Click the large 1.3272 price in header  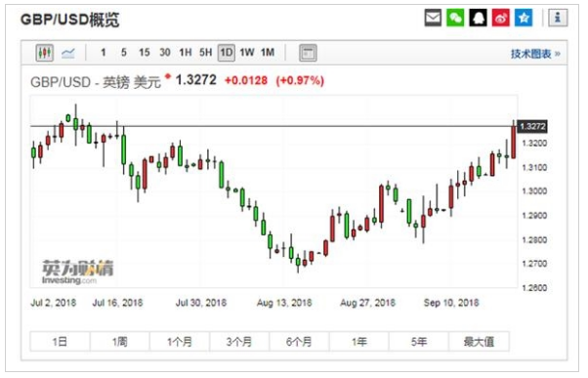[195, 80]
